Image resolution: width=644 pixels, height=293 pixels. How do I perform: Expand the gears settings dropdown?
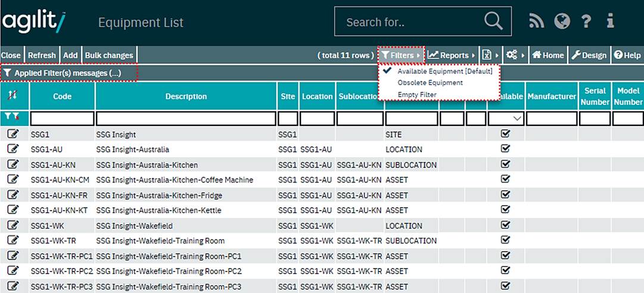tap(515, 55)
